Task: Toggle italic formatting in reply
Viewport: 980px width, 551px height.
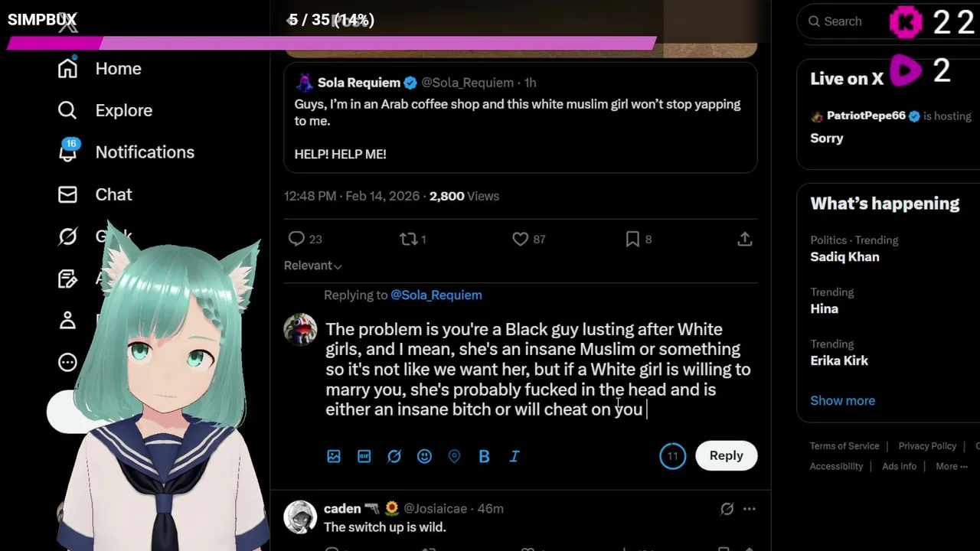Action: tap(514, 456)
